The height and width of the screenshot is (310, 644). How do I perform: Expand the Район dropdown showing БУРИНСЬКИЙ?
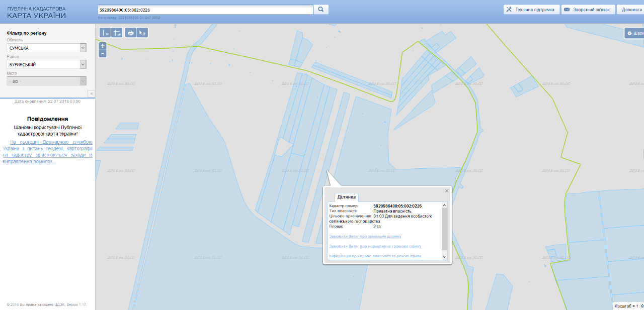[46, 65]
